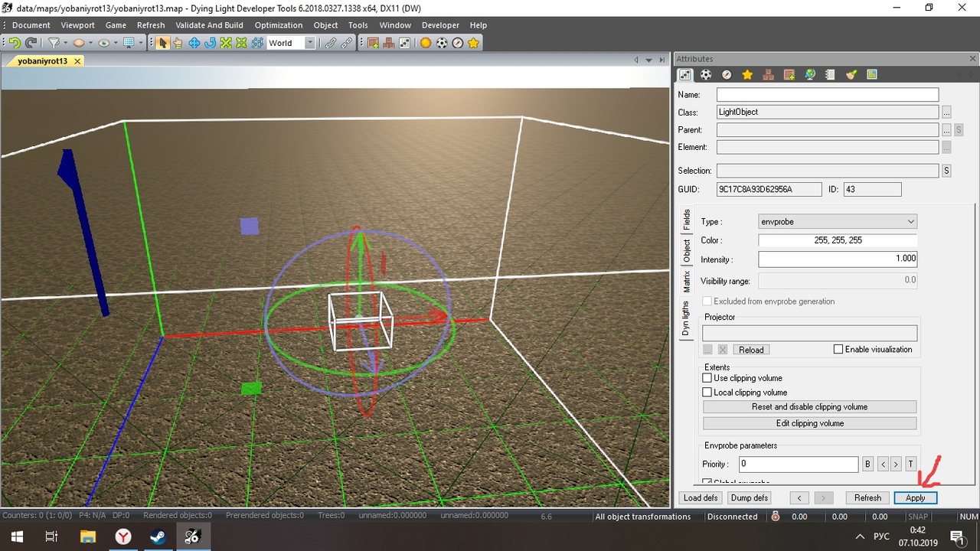Image resolution: width=980 pixels, height=551 pixels.
Task: Click the Apply button
Action: 916,498
